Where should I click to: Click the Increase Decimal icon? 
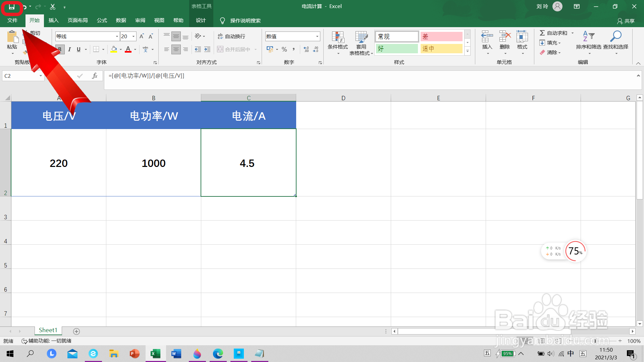click(306, 49)
